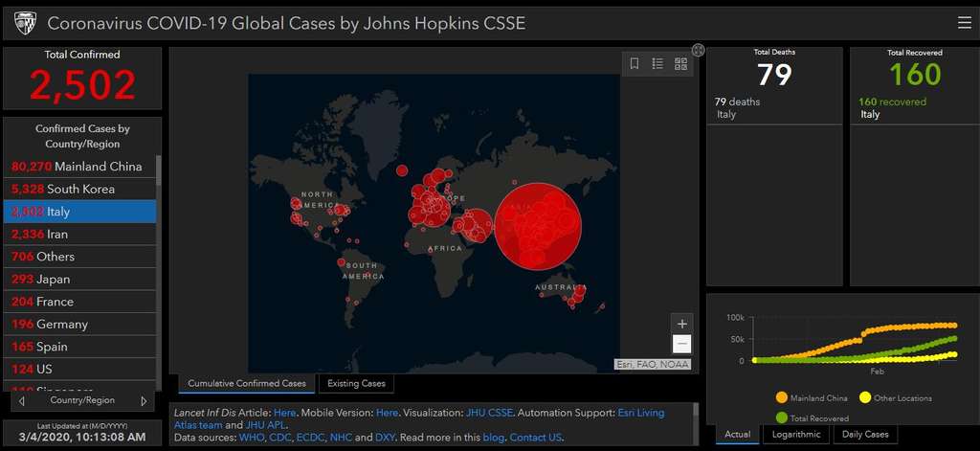Select Others row with 706 cases
This screenshot has width=980, height=451.
coord(80,257)
